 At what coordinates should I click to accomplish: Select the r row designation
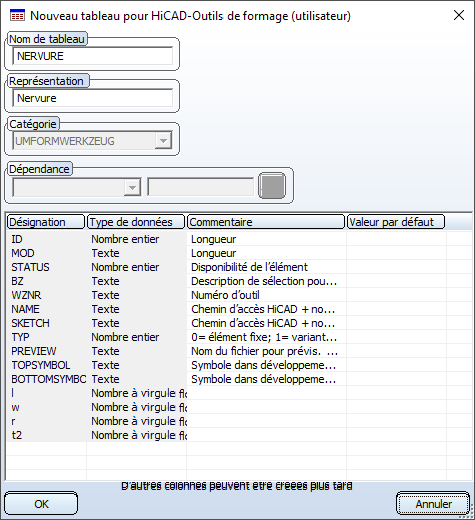[13, 421]
